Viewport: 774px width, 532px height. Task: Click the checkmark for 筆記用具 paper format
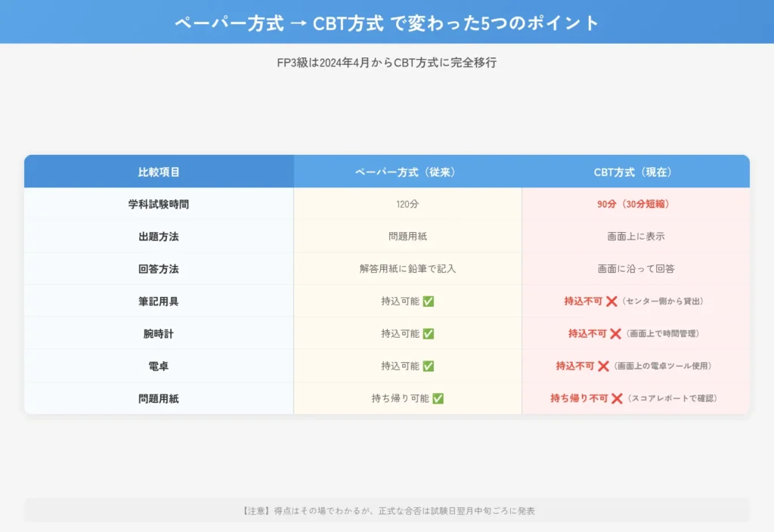point(429,302)
